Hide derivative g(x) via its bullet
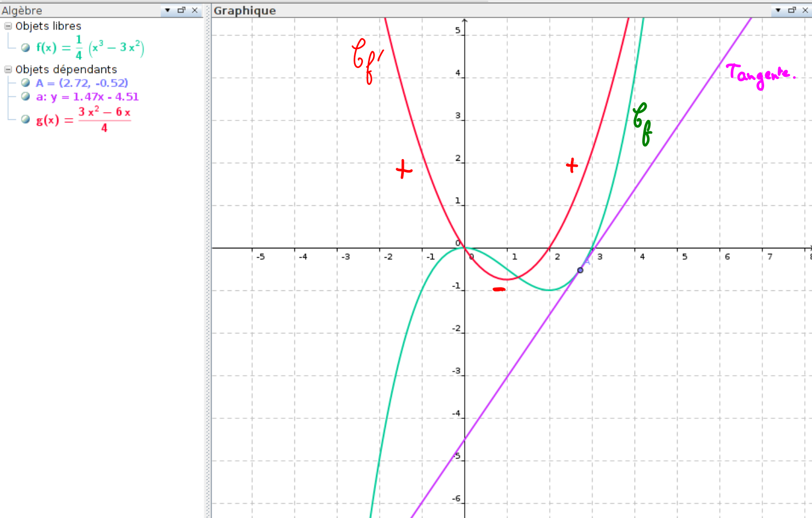This screenshot has height=518, width=812. click(x=26, y=119)
